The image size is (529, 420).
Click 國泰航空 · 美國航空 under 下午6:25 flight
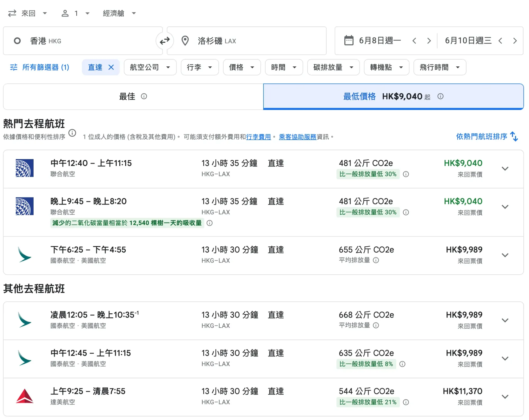(78, 261)
